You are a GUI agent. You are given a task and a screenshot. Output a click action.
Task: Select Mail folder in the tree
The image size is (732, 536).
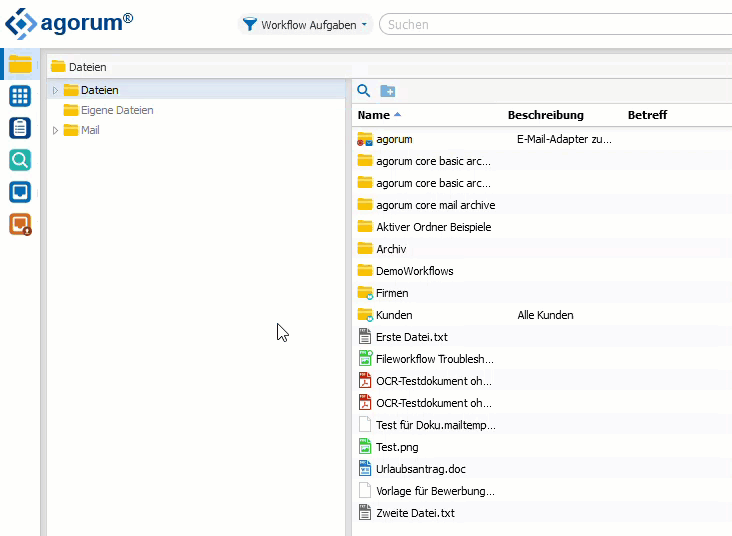click(90, 130)
